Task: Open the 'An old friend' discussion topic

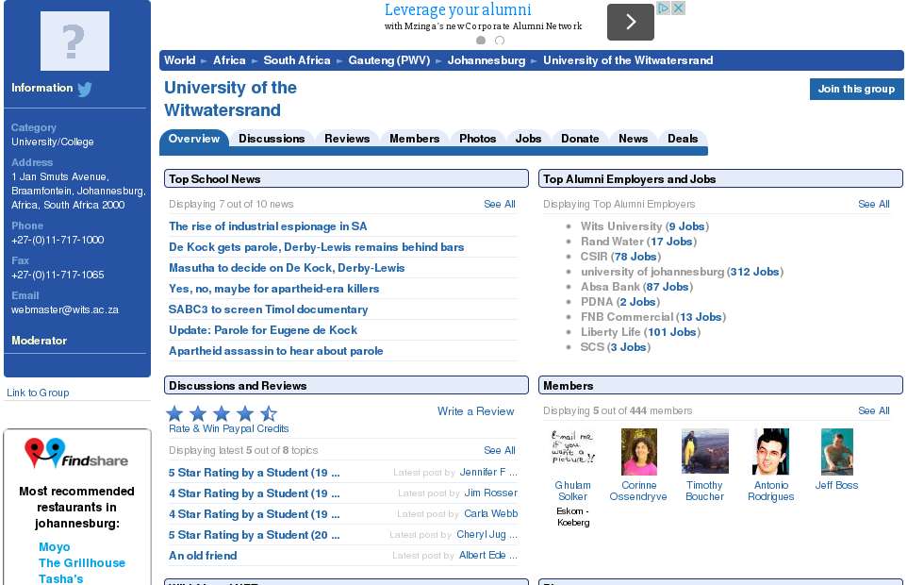Action: tap(203, 556)
